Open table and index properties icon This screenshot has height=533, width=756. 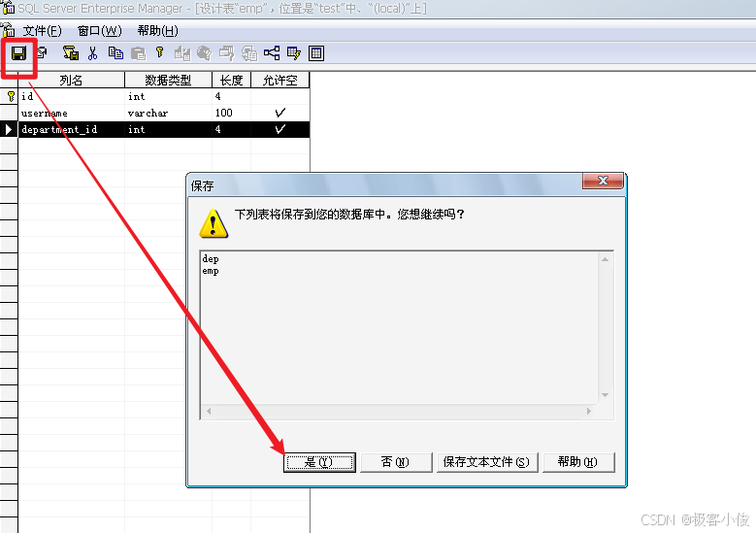pos(43,52)
